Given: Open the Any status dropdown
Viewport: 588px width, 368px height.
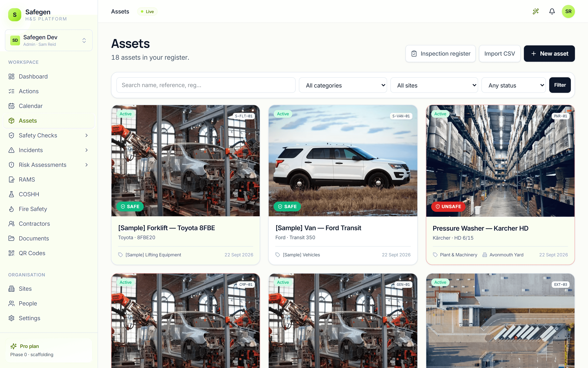Looking at the screenshot, I should coord(514,85).
